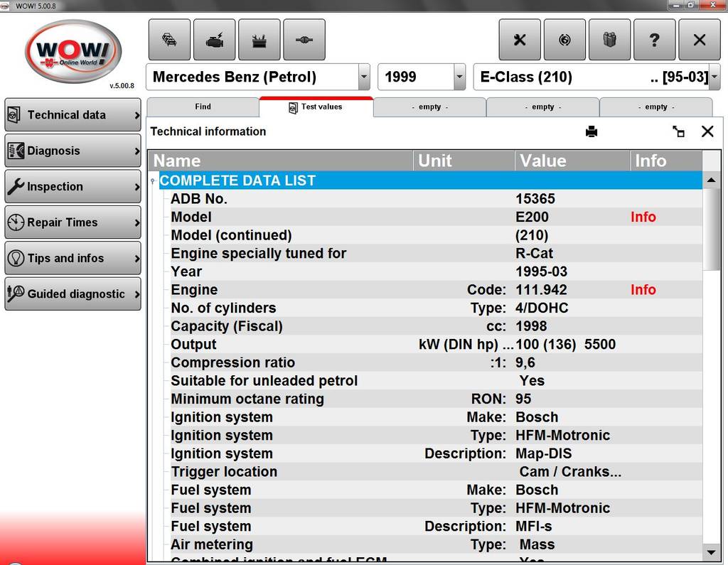
Task: Click the circular update/refresh icon button
Action: [x=564, y=40]
